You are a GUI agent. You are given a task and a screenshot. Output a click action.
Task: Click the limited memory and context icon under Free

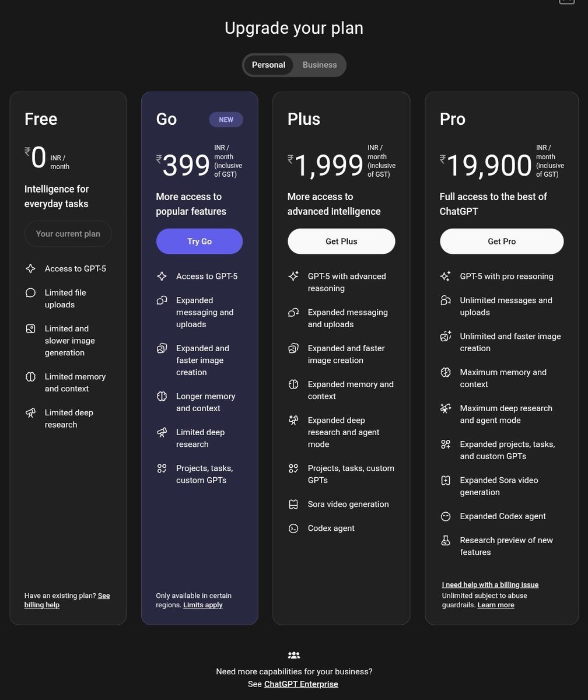point(30,376)
